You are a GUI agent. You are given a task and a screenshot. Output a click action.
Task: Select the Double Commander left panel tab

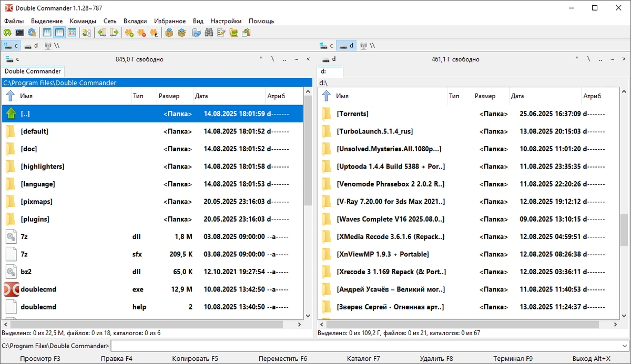(x=33, y=71)
